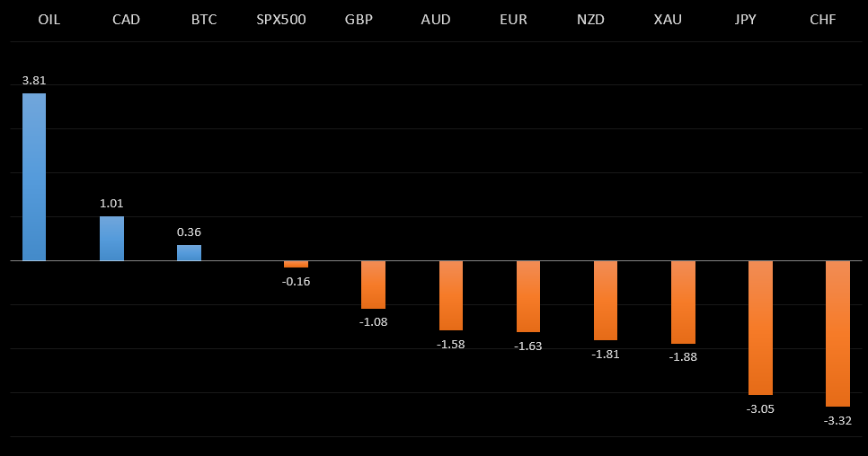Select the blue CAD bar
Screen dimensions: 868x456
[x=111, y=238]
